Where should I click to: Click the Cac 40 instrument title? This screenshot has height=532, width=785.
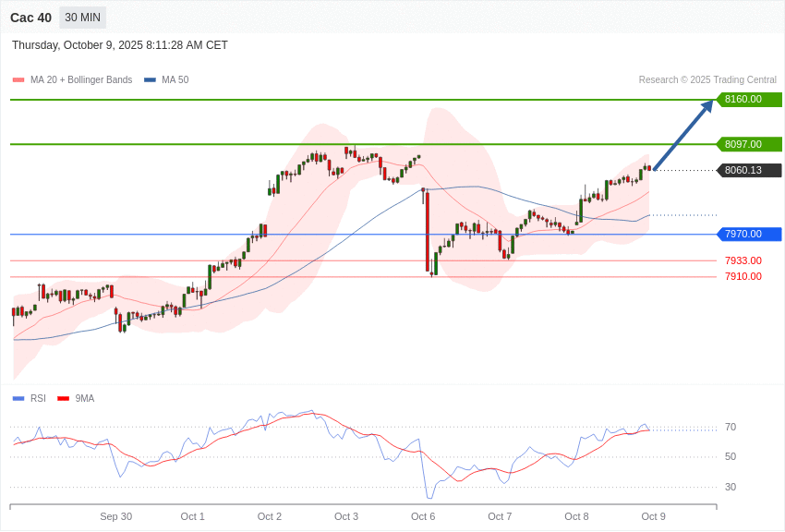[x=30, y=18]
